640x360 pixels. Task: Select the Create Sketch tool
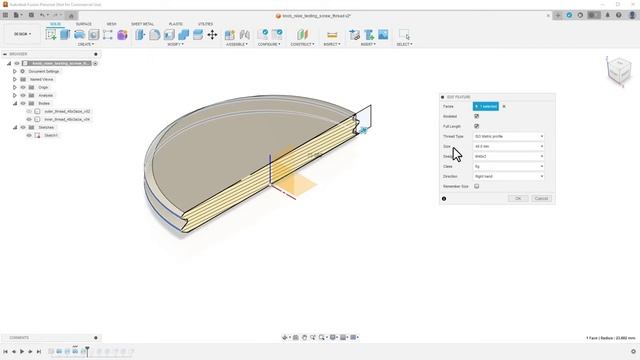51,35
